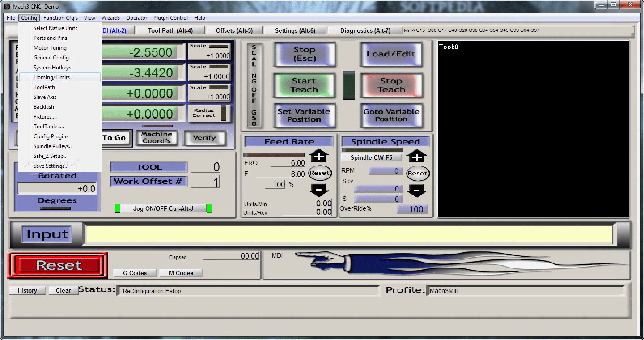Viewport: 644px width, 340px height.
Task: Select Homing/Limits menu entry
Action: pos(60,77)
